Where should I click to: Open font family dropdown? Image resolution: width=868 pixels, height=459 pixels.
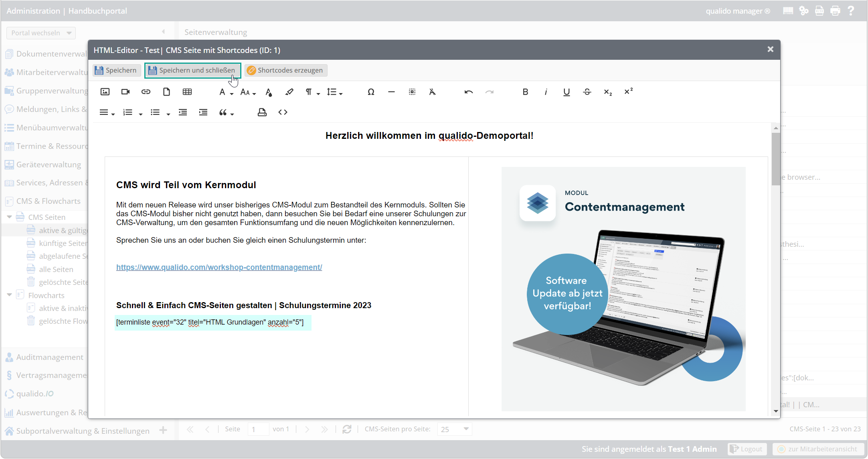(226, 92)
